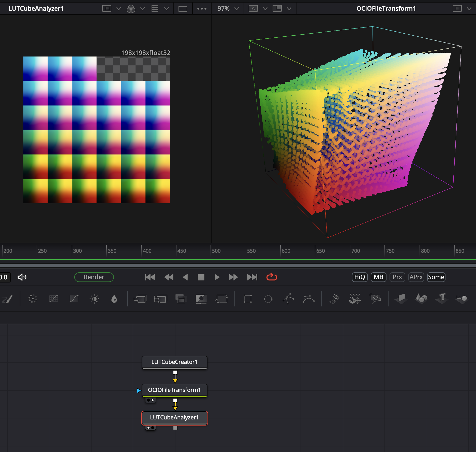Click the Render button

coord(94,277)
